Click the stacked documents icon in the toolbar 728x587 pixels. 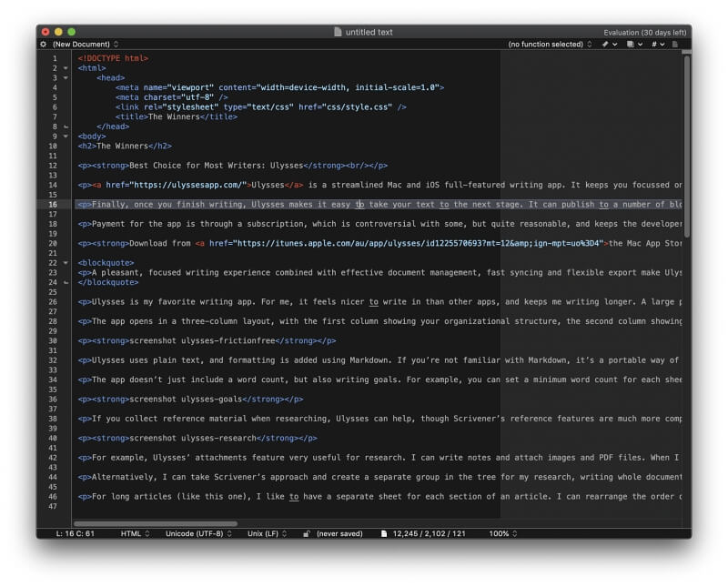coord(629,44)
